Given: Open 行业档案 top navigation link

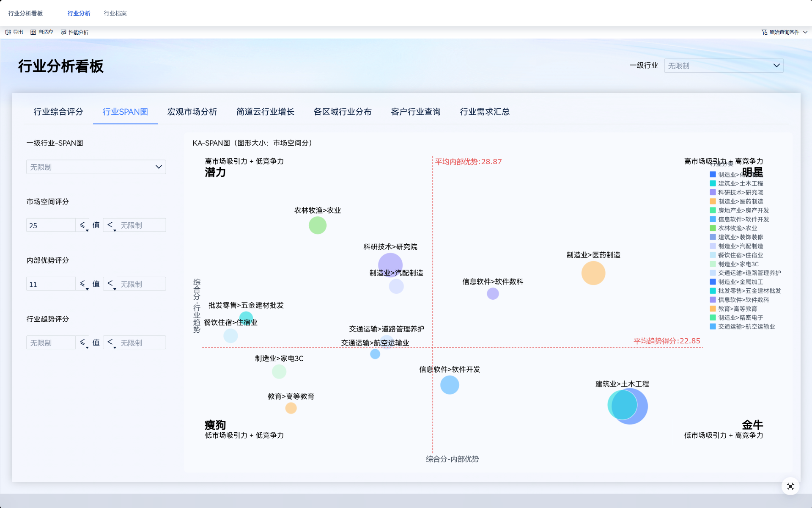Looking at the screenshot, I should point(115,13).
